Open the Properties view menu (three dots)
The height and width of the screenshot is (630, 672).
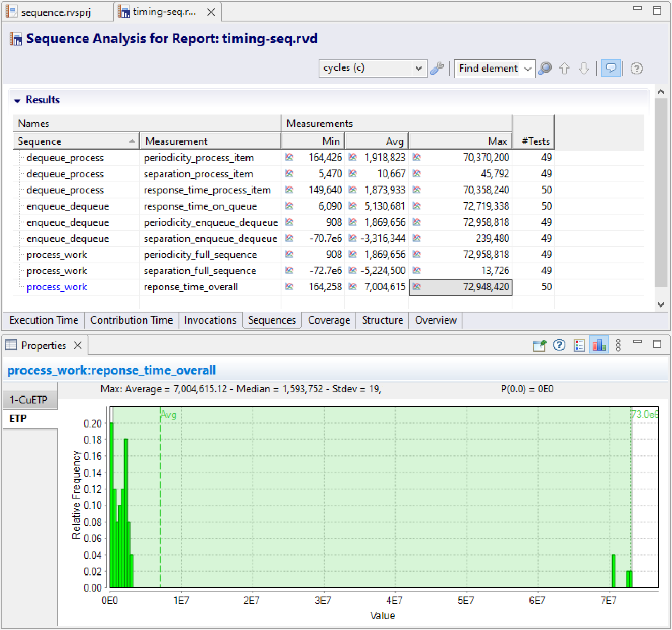coord(618,345)
